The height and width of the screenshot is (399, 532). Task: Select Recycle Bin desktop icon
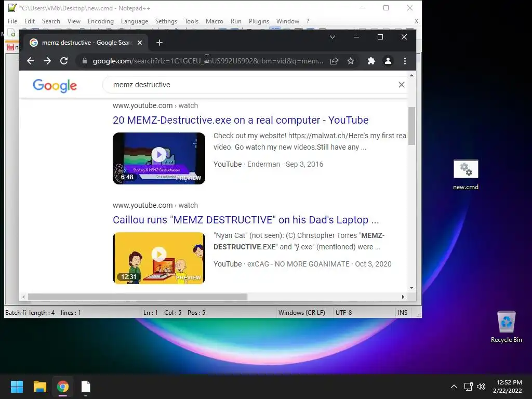(x=506, y=327)
